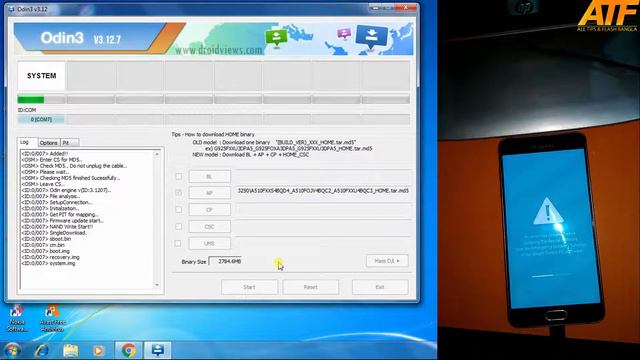Click the 'Firmware update start..' log line

[x=62, y=220]
